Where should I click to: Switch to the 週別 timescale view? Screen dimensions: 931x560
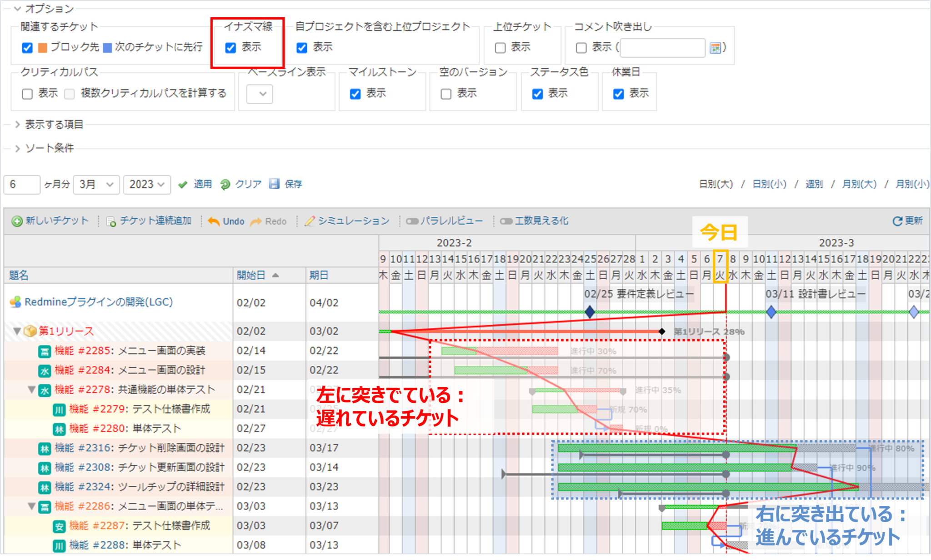coord(813,184)
